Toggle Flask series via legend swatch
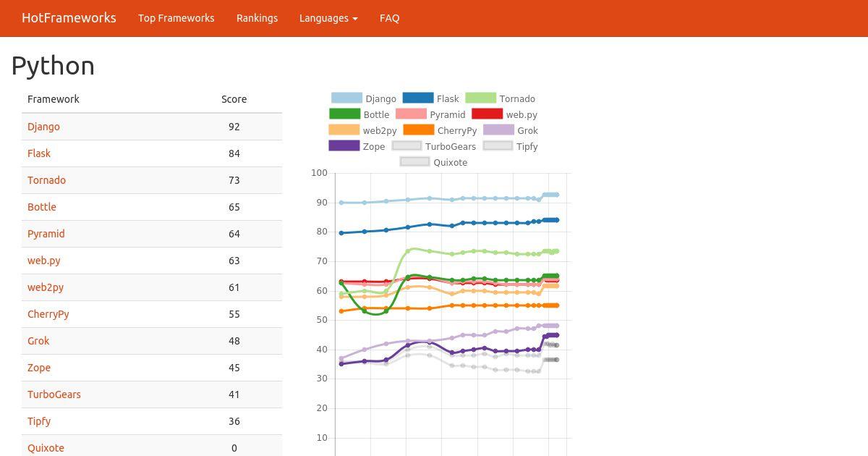868x456 pixels. coord(418,98)
